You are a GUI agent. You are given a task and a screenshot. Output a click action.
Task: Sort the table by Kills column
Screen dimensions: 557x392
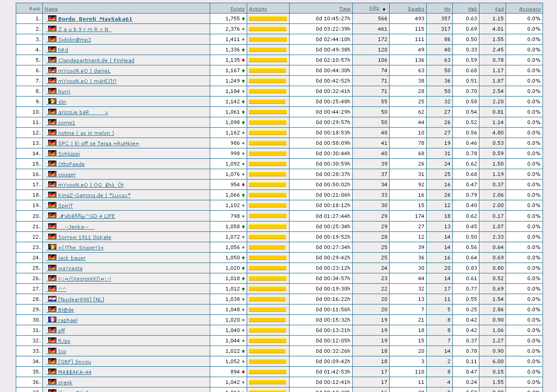[x=374, y=8]
